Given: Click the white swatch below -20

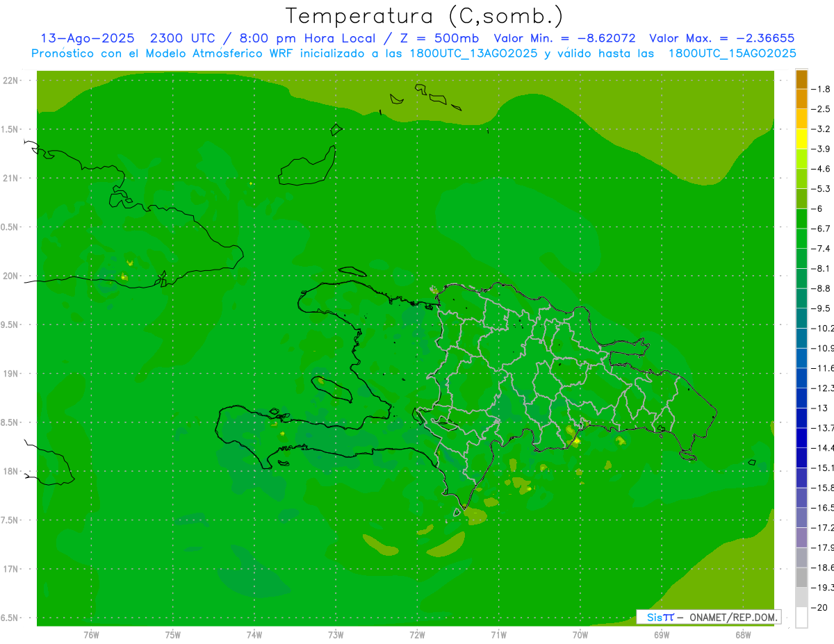Looking at the screenshot, I should 801,617.
